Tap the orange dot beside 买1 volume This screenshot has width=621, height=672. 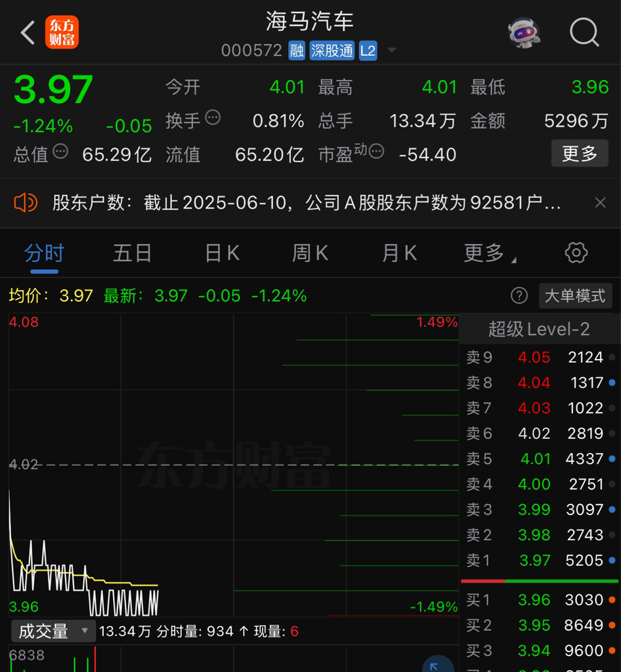click(612, 600)
